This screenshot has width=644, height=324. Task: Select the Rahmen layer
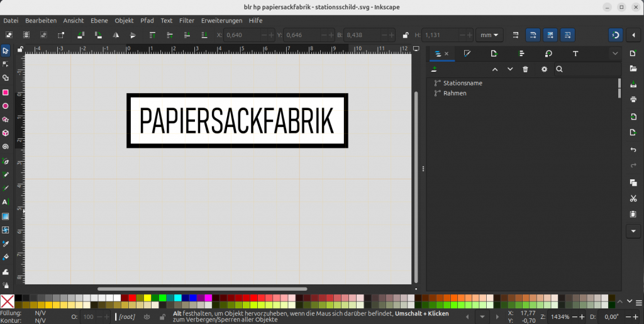[x=455, y=93]
